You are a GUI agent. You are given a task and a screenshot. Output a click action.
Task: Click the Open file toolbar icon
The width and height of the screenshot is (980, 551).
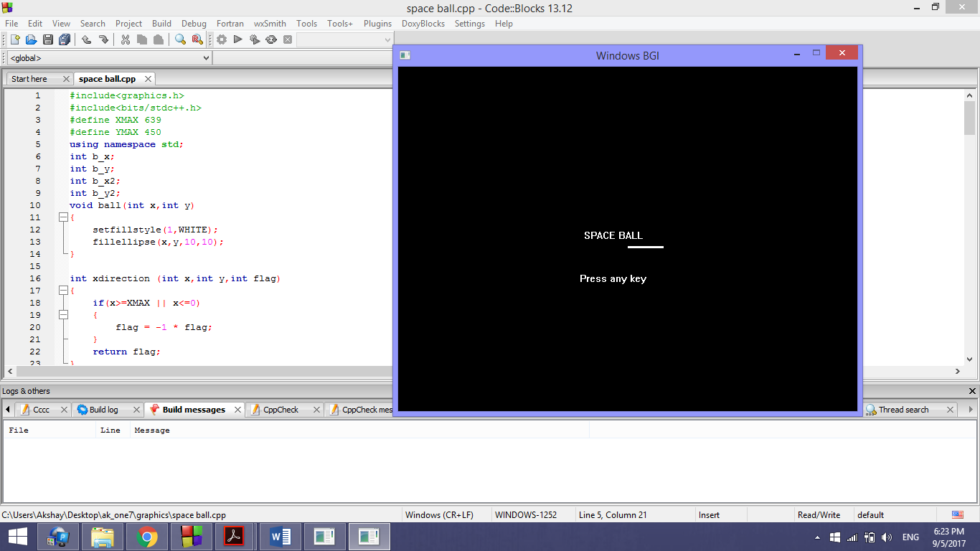coord(31,39)
